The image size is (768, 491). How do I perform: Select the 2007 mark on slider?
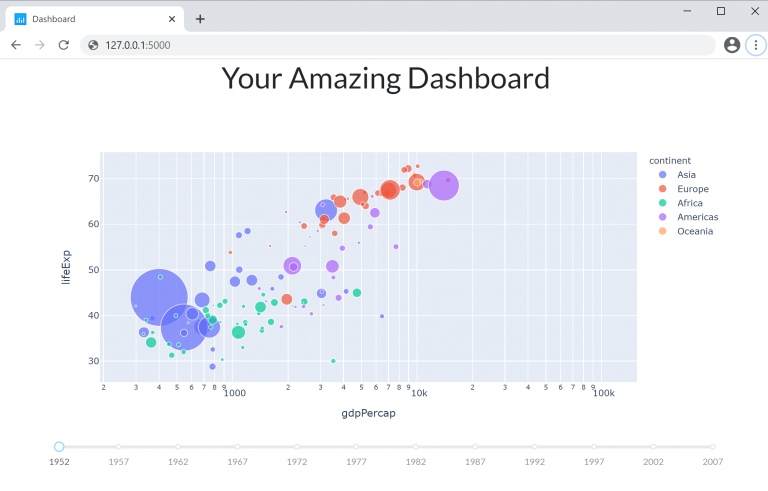(713, 447)
